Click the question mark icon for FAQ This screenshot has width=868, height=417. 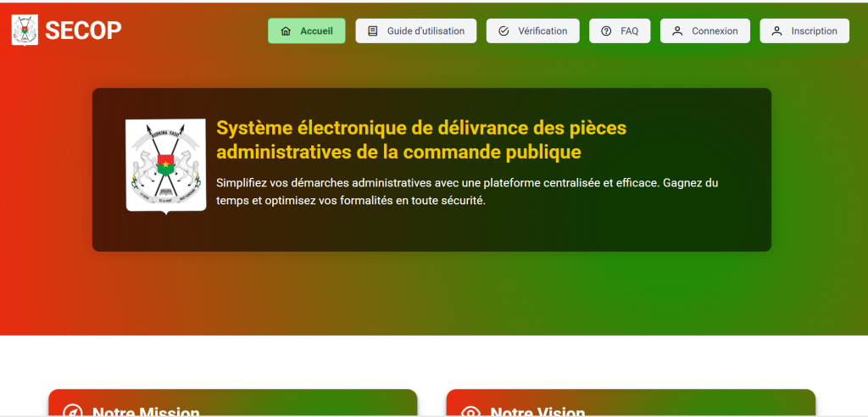click(x=606, y=31)
